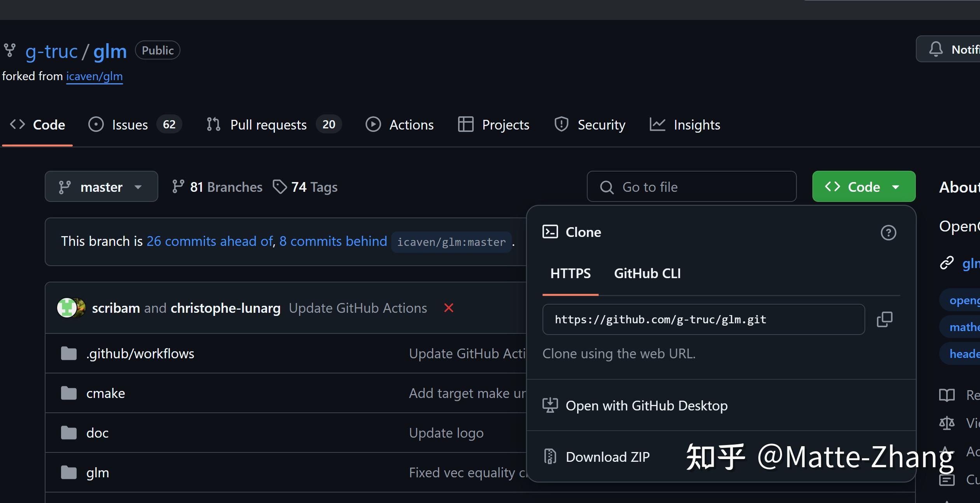The width and height of the screenshot is (980, 503).
Task: Switch to the GitHub CLI clone tab
Action: [647, 273]
